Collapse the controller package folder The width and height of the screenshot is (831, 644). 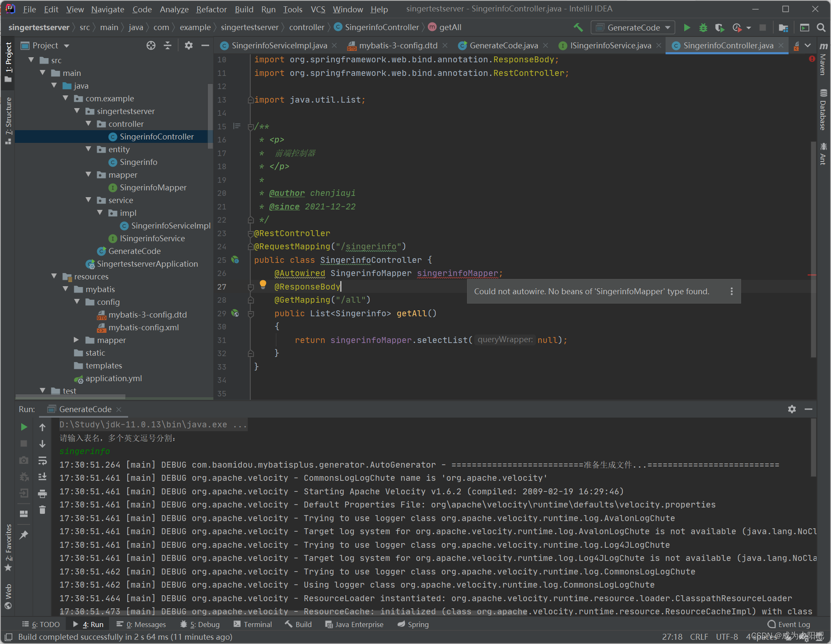(89, 124)
